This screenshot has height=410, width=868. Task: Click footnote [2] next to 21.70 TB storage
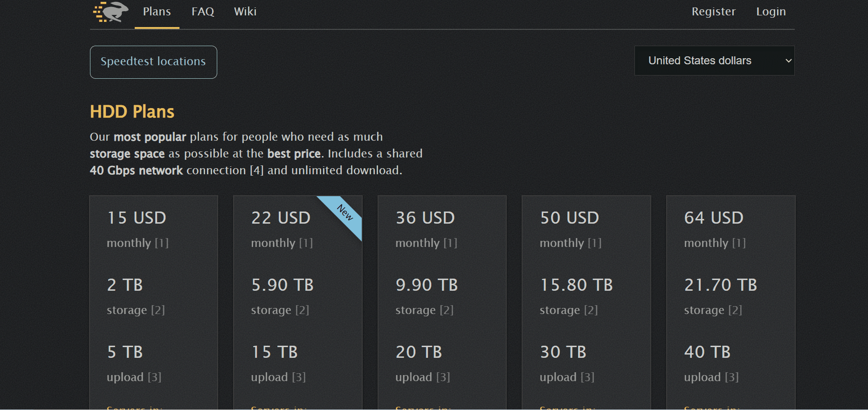click(735, 310)
